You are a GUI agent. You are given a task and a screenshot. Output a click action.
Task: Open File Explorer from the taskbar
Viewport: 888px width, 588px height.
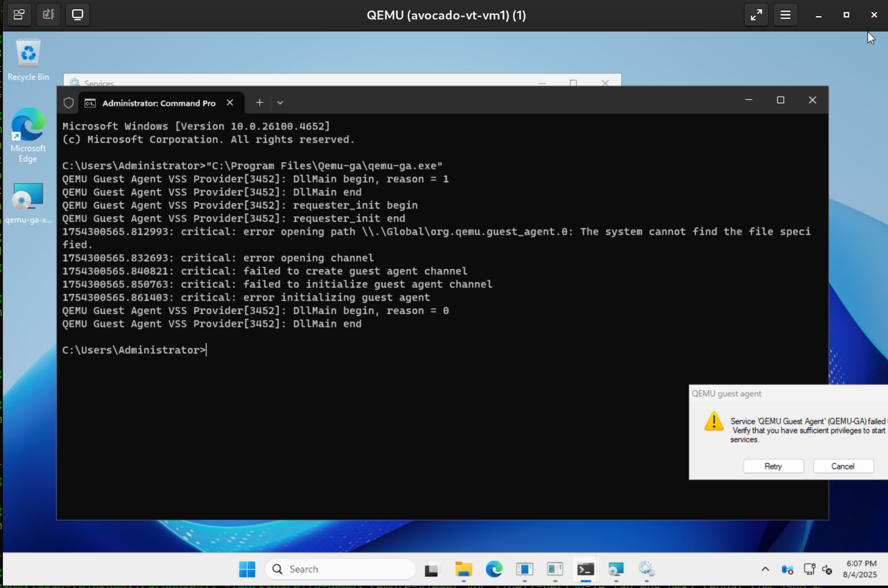coord(463,569)
